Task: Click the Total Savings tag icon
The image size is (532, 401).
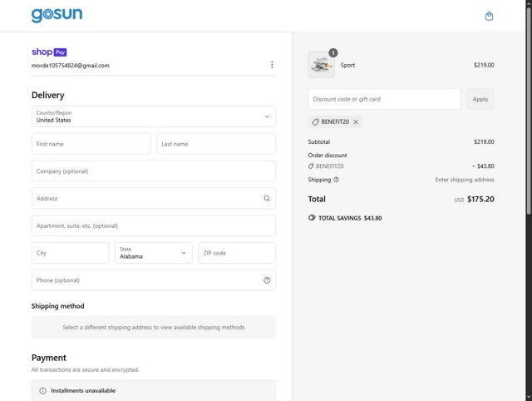Action: click(312, 218)
